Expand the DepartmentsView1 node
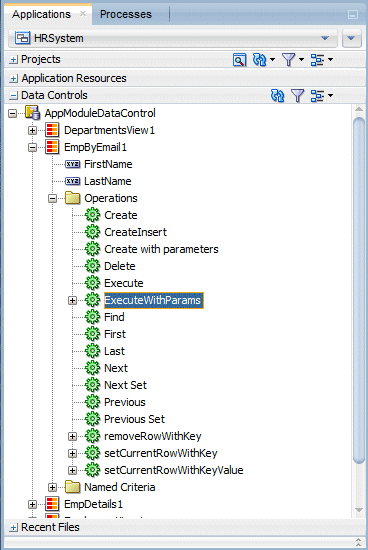 [x=32, y=130]
